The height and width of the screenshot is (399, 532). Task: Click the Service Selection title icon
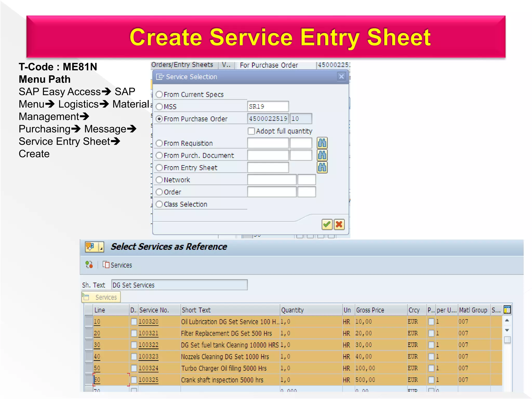coord(160,77)
